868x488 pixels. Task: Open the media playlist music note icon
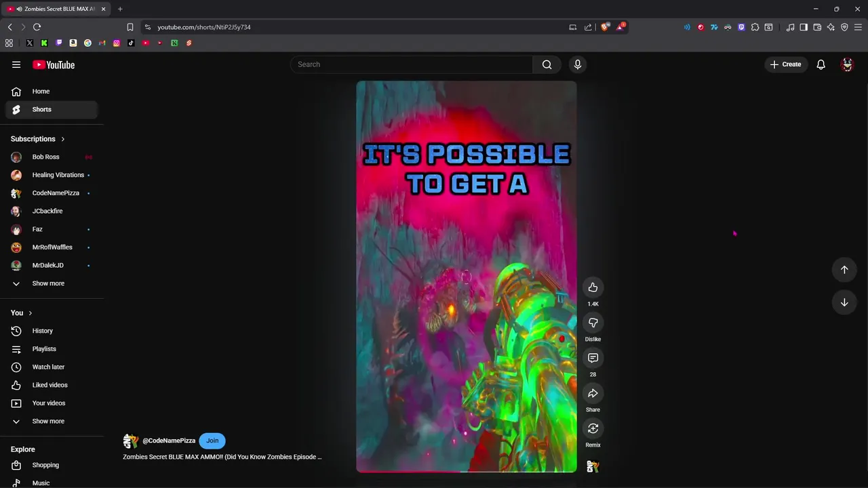tap(790, 27)
